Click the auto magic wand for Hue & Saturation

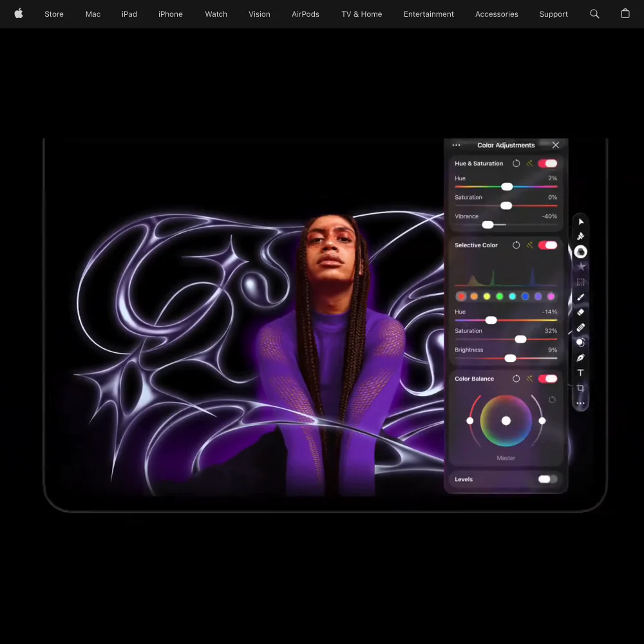(530, 164)
